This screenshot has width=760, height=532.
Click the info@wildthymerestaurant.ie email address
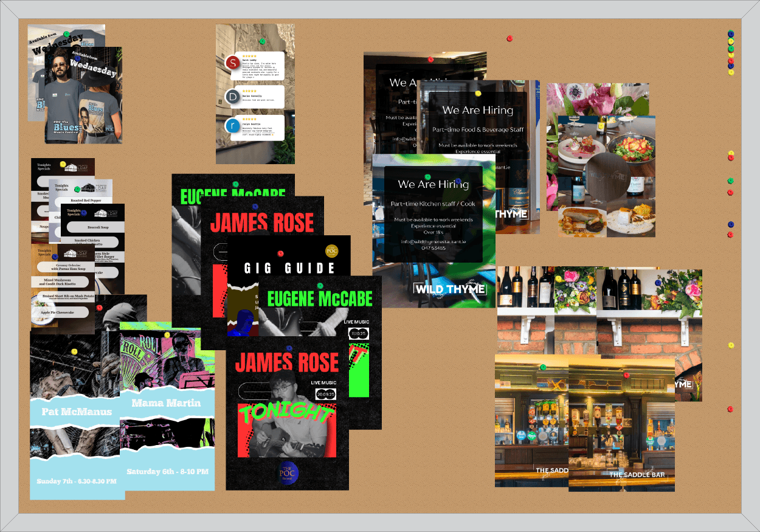[x=433, y=241]
